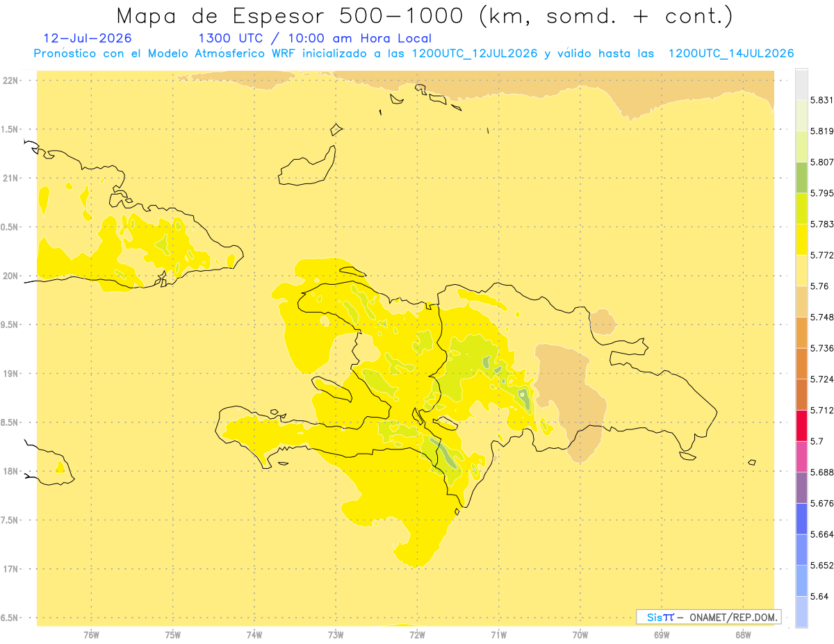Click the 5.772 legend value
This screenshot has width=834, height=644.
pos(821,255)
